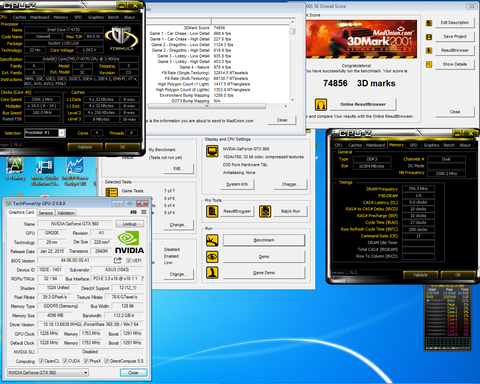Click the Demo eye icon in Run section
The height and width of the screenshot is (384, 480).
click(212, 257)
